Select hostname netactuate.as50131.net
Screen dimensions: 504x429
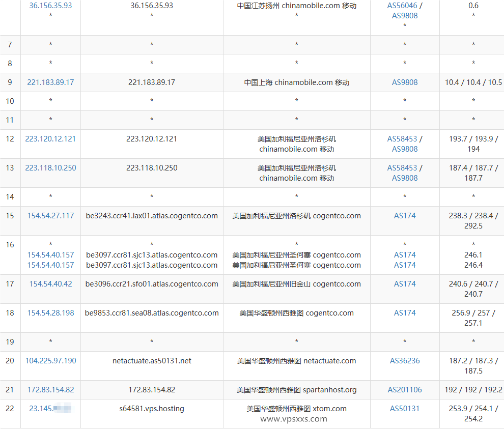coord(152,360)
